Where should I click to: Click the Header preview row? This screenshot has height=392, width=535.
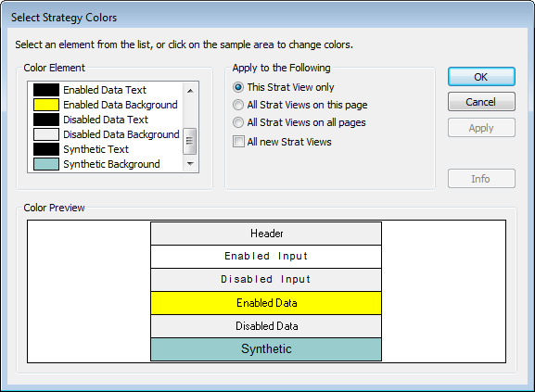tap(266, 234)
